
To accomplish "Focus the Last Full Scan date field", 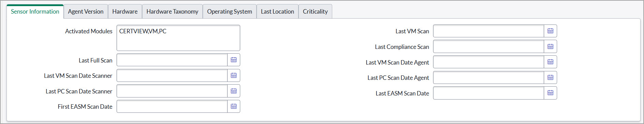I will pos(172,60).
